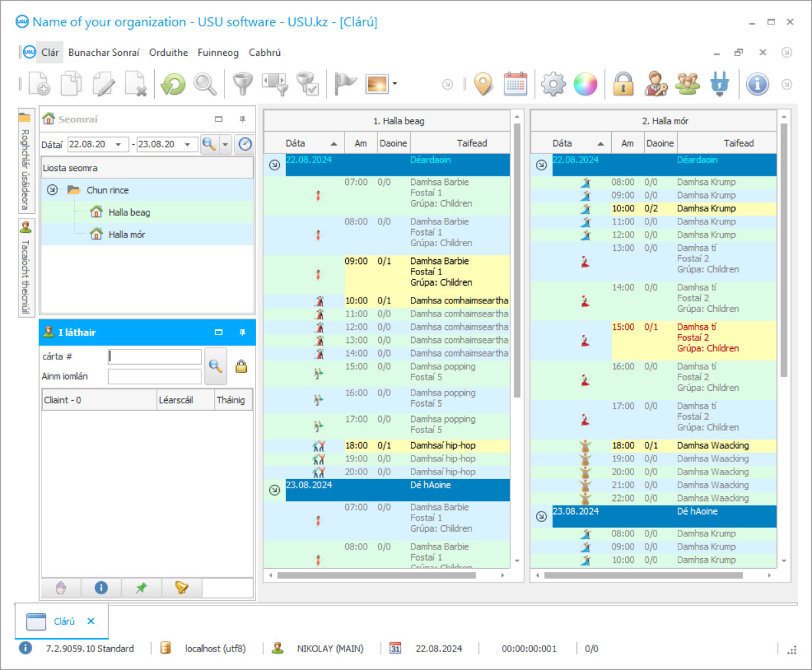This screenshot has height=670, width=812.
Task: Click the user with key icon
Action: coord(655,84)
